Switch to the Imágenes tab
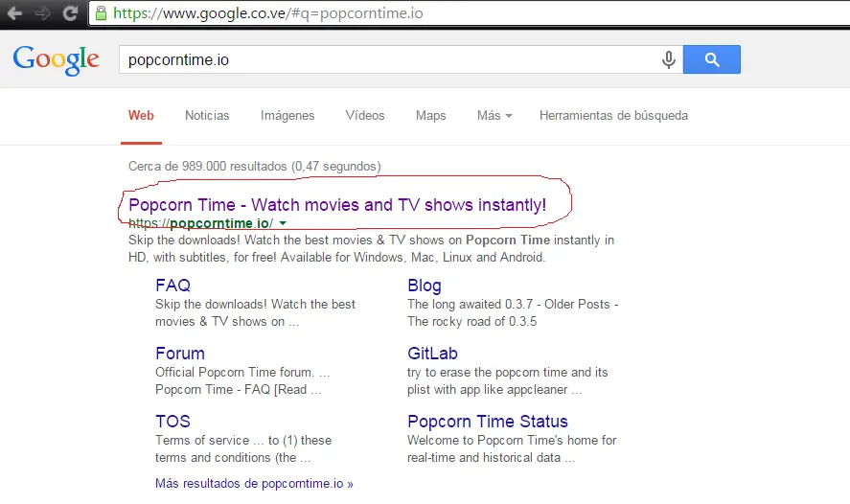The height and width of the screenshot is (504, 850). [287, 115]
